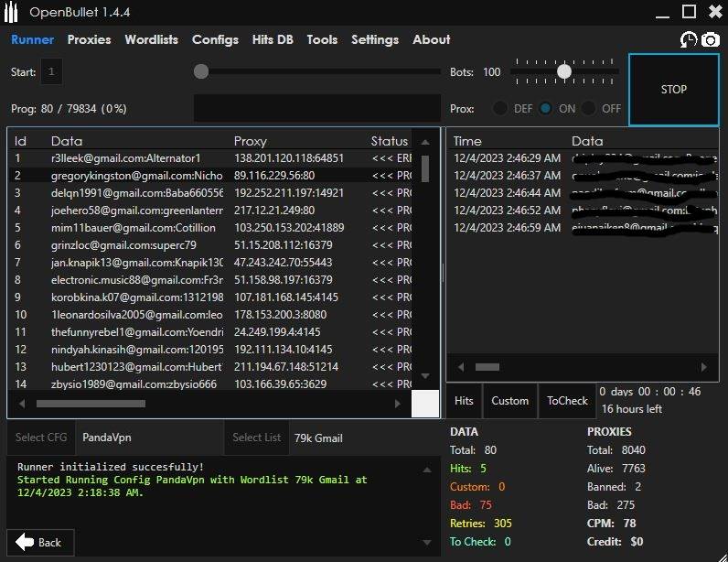Select the bot row with Id 1
The width and height of the screenshot is (728, 562).
point(209,158)
